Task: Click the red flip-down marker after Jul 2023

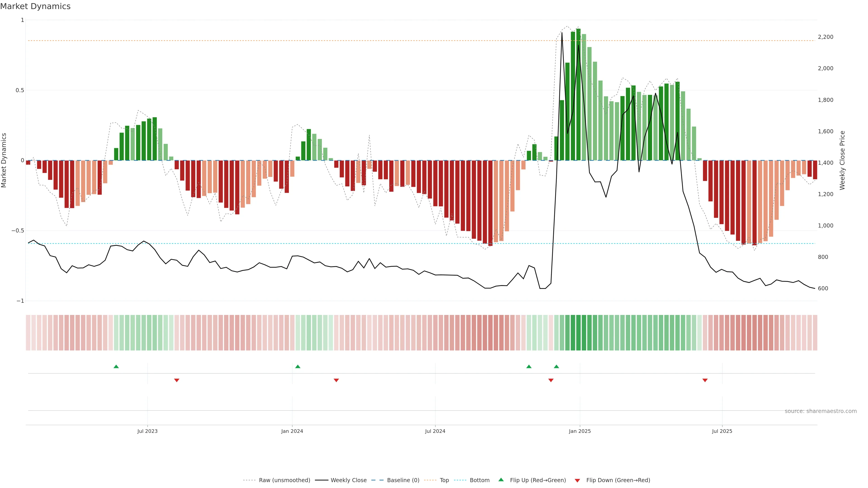Action: click(177, 380)
